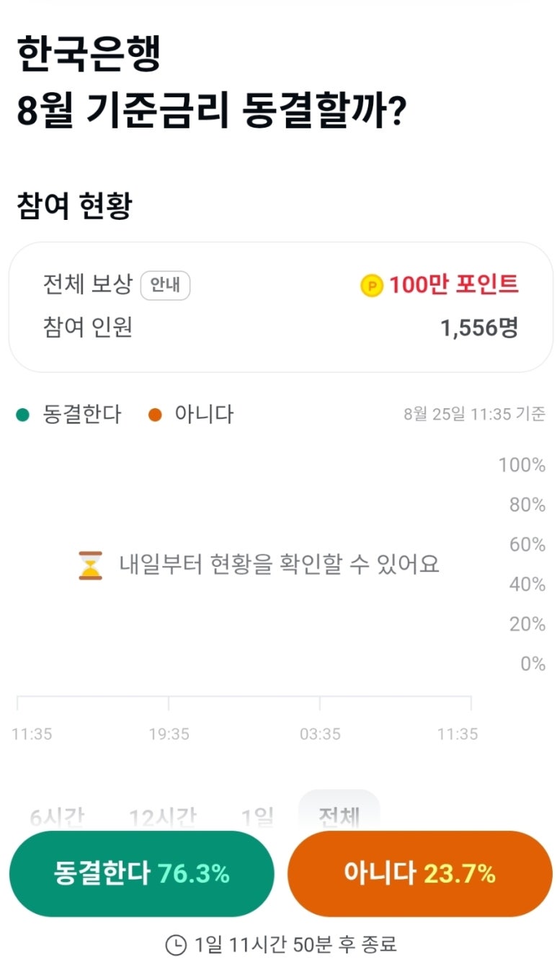Vote 아니다 with the orange button
557x980 pixels.
point(420,874)
